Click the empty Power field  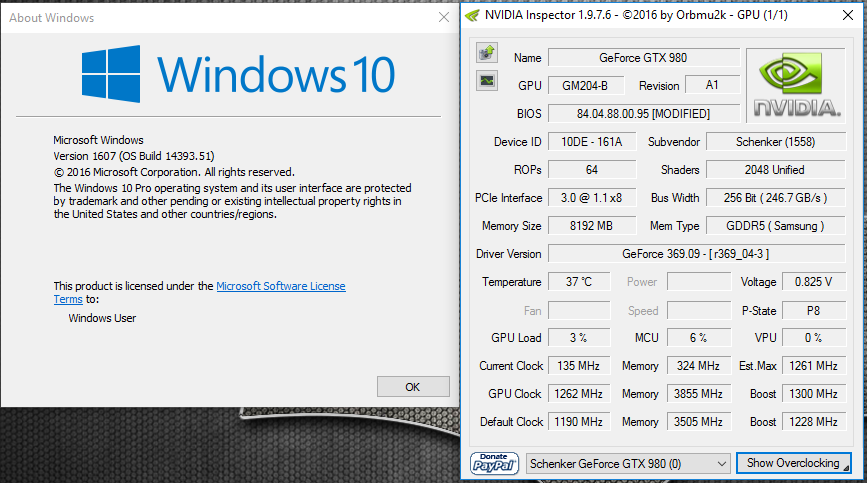(x=699, y=282)
